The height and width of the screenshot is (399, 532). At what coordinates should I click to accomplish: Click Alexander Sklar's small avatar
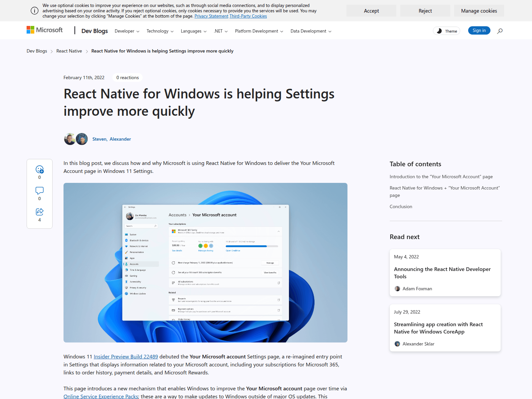397,344
